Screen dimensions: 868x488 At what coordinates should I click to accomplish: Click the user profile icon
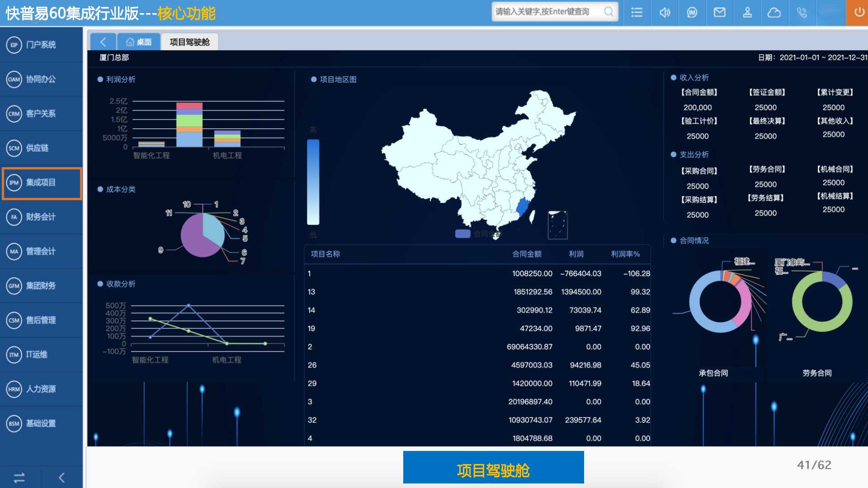coord(747,13)
